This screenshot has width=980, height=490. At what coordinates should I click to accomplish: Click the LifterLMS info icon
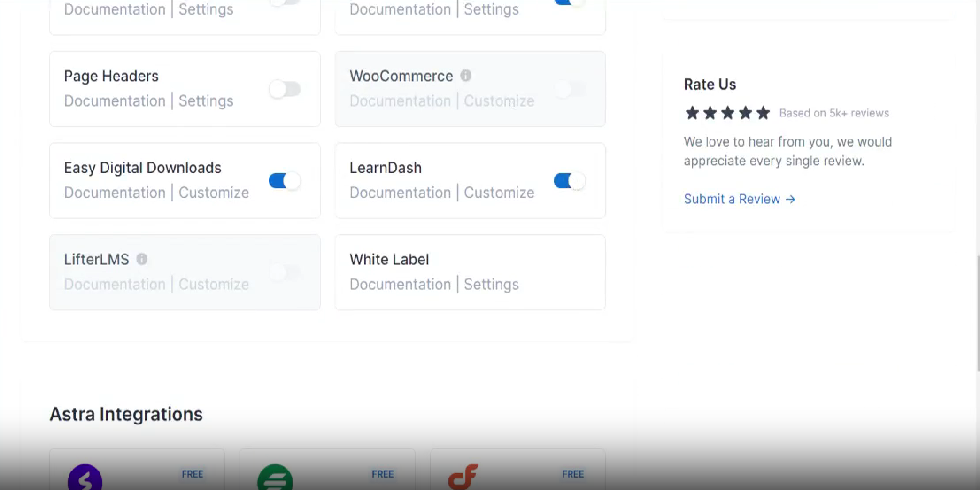click(x=142, y=259)
